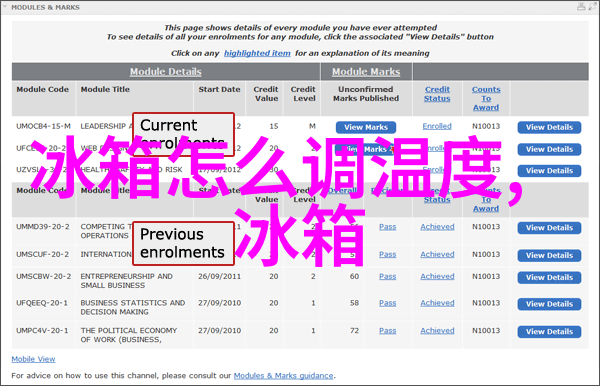Click credit value 15 for UMOCB4-15-M
This screenshot has width=600, height=386.
274,126
